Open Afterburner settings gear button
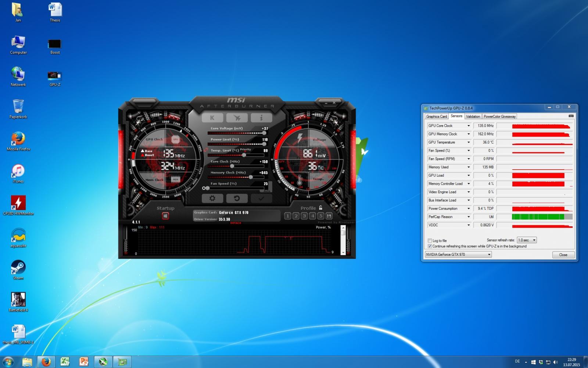 tap(212, 198)
